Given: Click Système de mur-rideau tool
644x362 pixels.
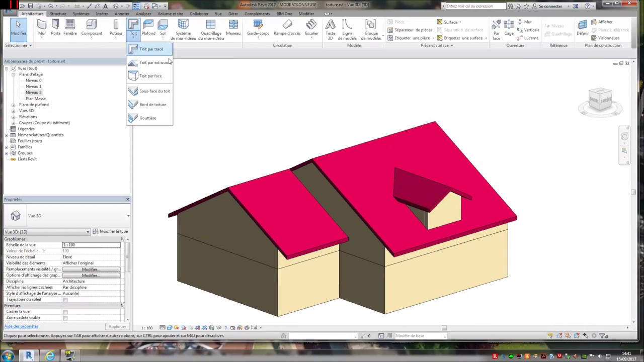Looking at the screenshot, I should point(183,30).
